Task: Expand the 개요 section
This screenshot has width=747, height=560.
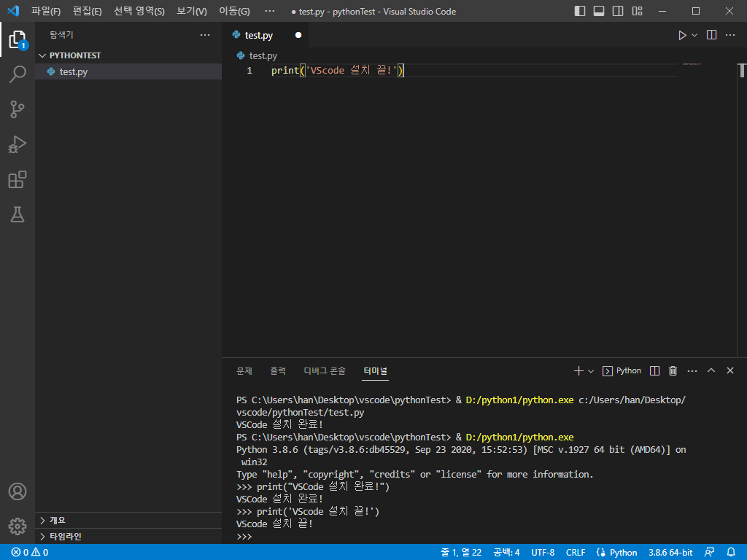Action: coord(128,520)
